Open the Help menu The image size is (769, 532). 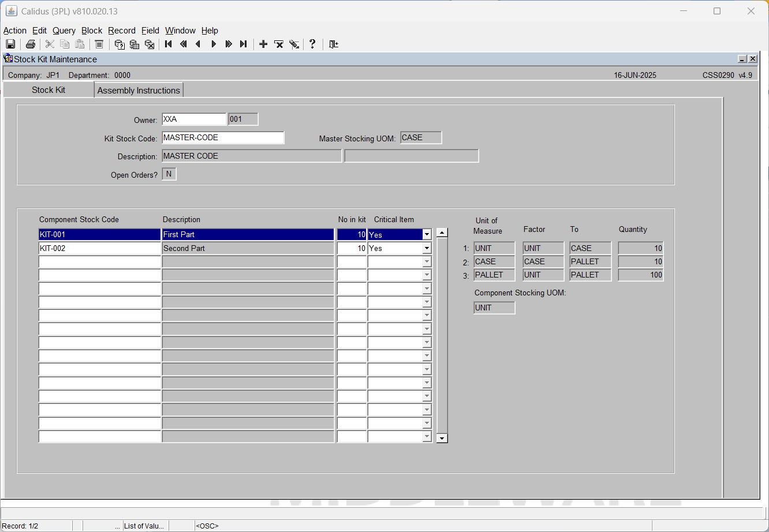point(210,31)
